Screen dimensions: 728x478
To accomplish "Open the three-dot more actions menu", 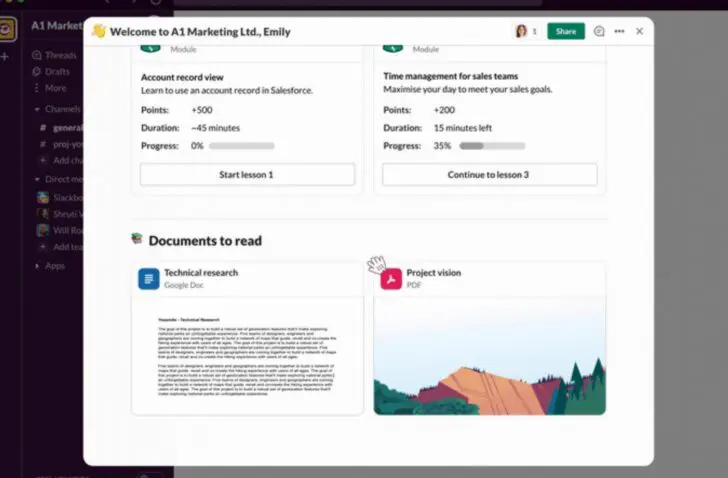I will tap(619, 31).
